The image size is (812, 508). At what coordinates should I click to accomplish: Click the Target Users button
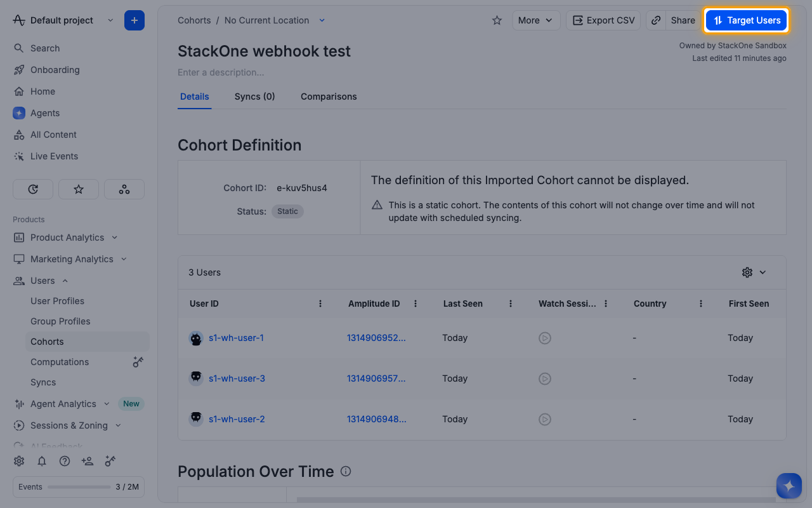[747, 20]
